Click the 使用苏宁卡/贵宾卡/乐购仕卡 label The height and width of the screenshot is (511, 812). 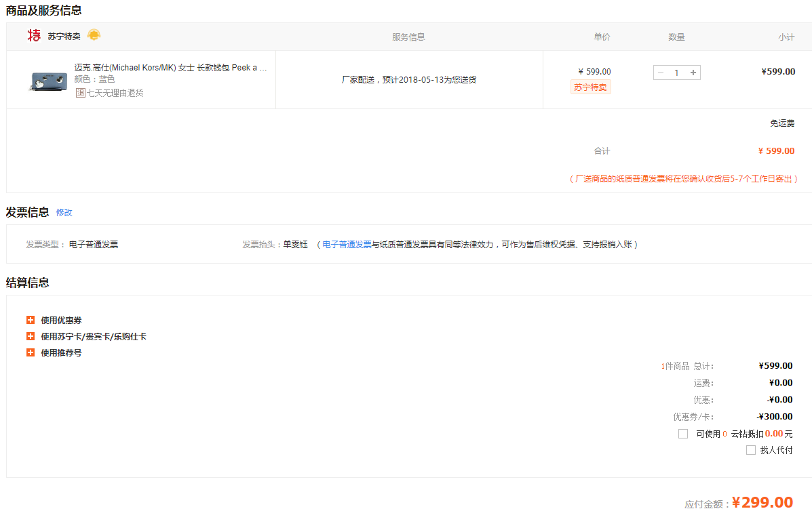(94, 336)
